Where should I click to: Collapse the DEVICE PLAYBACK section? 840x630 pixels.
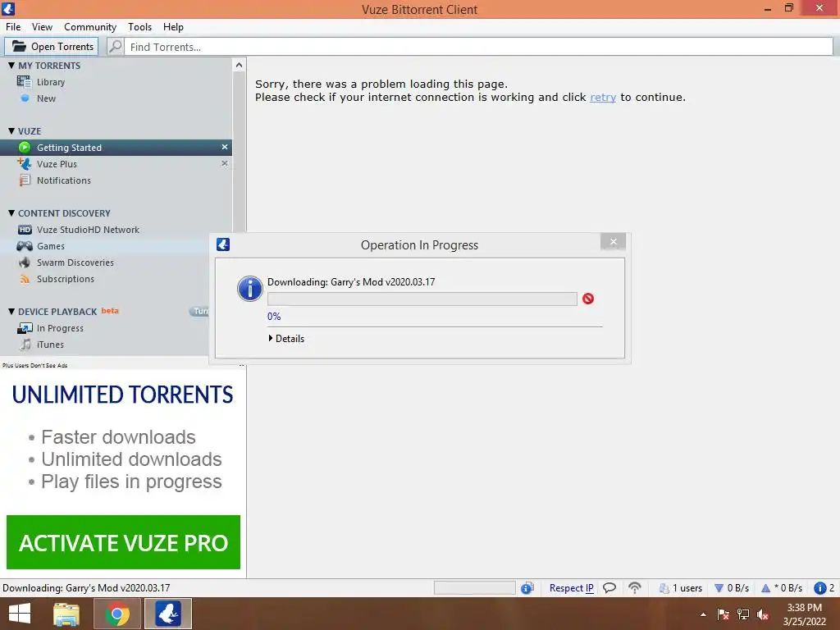coord(11,311)
